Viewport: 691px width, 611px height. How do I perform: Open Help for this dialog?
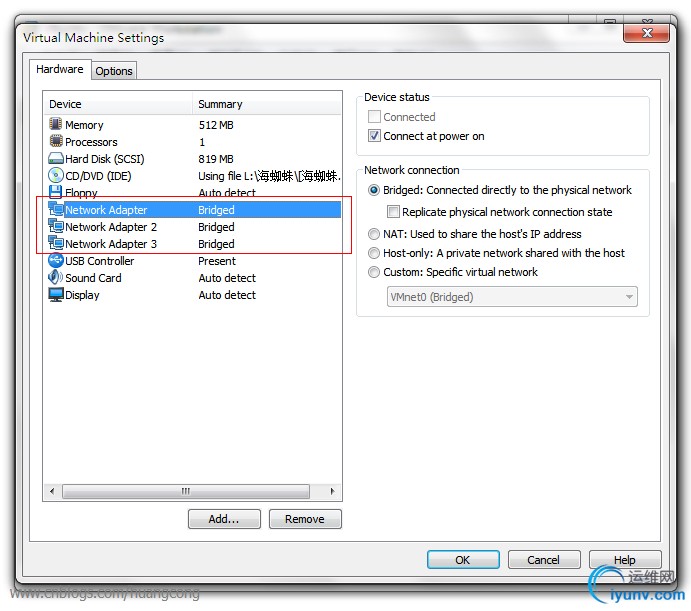[x=625, y=559]
